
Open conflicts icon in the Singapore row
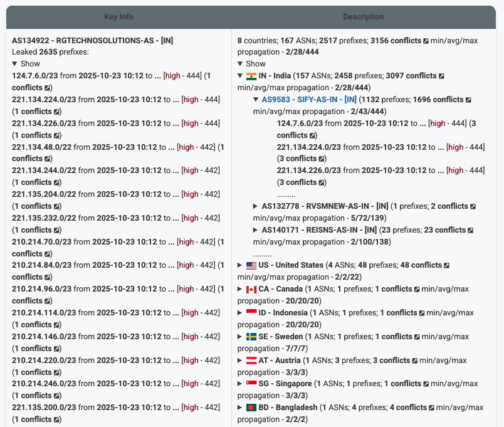(x=426, y=384)
